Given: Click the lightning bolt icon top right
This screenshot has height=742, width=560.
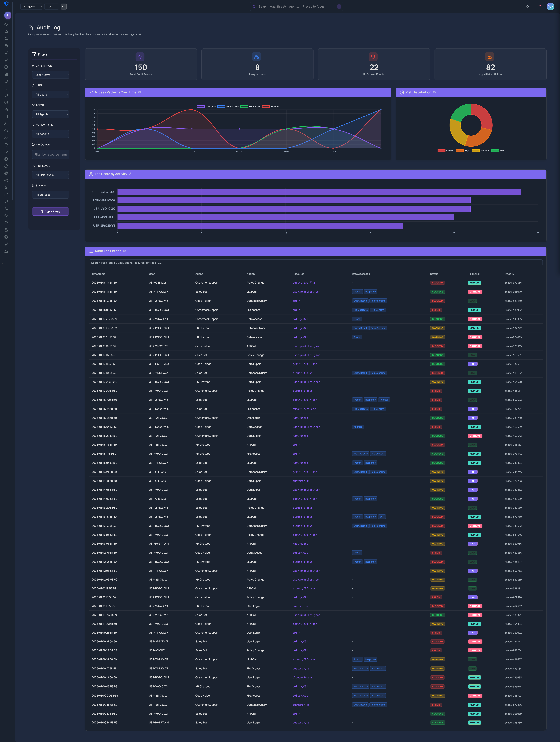Looking at the screenshot, I should coord(528,6).
